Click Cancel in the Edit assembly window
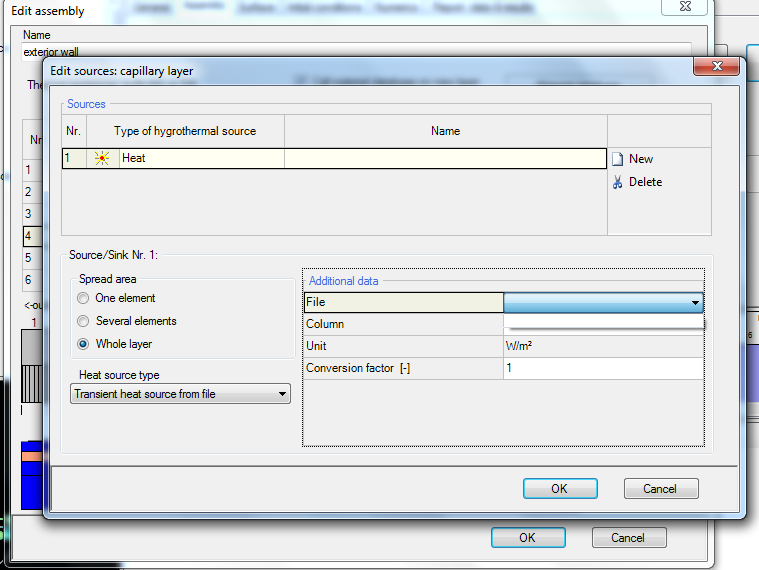The width and height of the screenshot is (759, 570). 627,538
